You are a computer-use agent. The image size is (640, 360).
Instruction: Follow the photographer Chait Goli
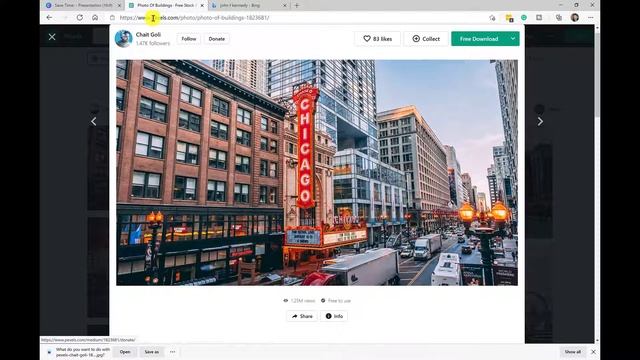(189, 39)
